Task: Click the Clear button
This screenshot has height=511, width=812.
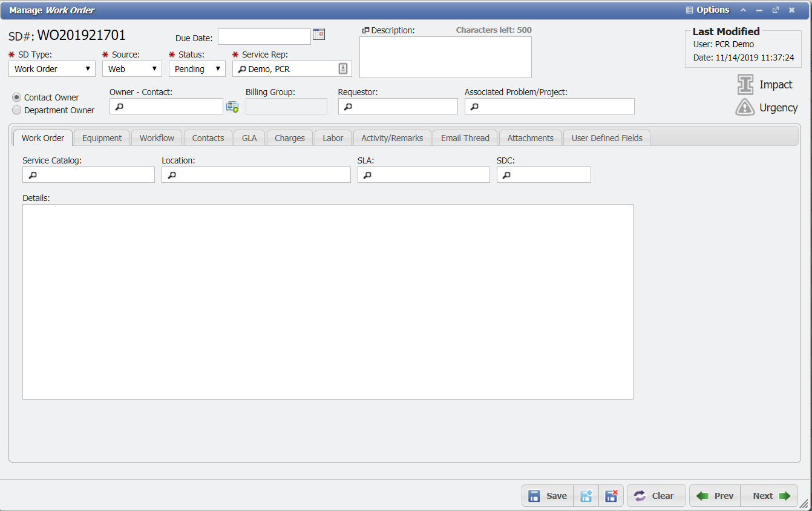Action: (656, 495)
